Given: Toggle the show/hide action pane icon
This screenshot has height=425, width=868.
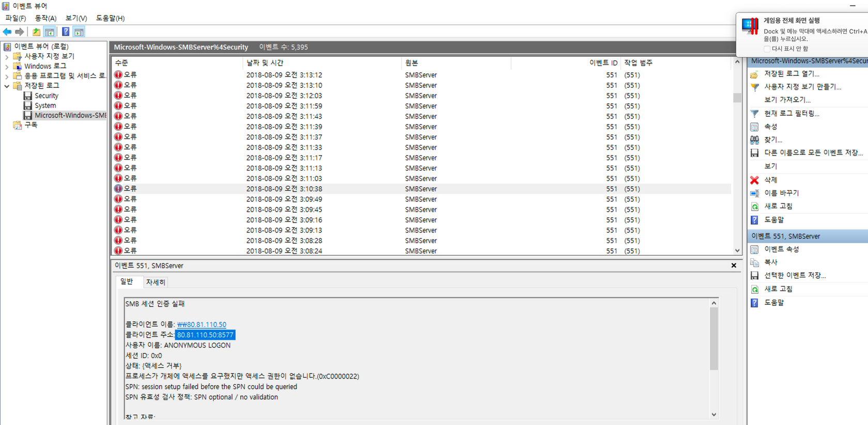Looking at the screenshot, I should click(x=79, y=32).
